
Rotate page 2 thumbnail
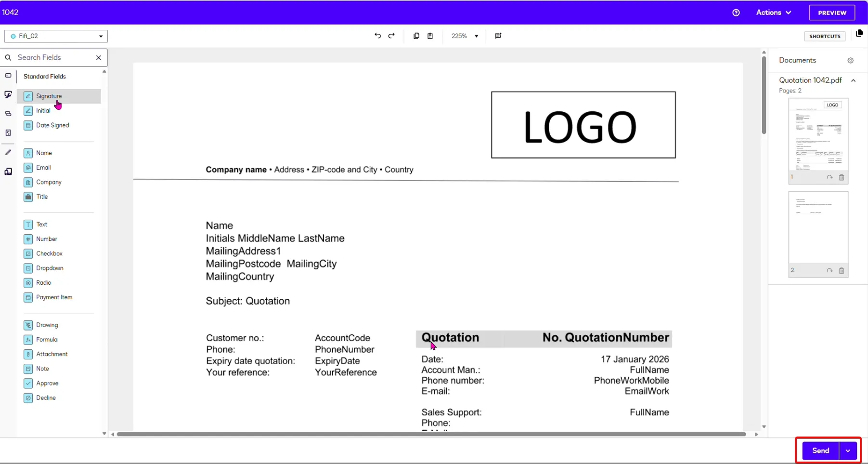(830, 270)
